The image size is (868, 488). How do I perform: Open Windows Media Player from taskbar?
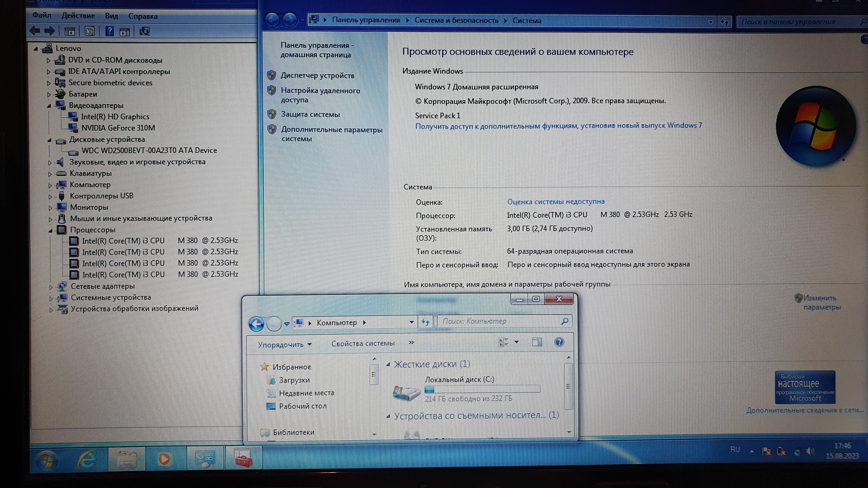coord(164,459)
